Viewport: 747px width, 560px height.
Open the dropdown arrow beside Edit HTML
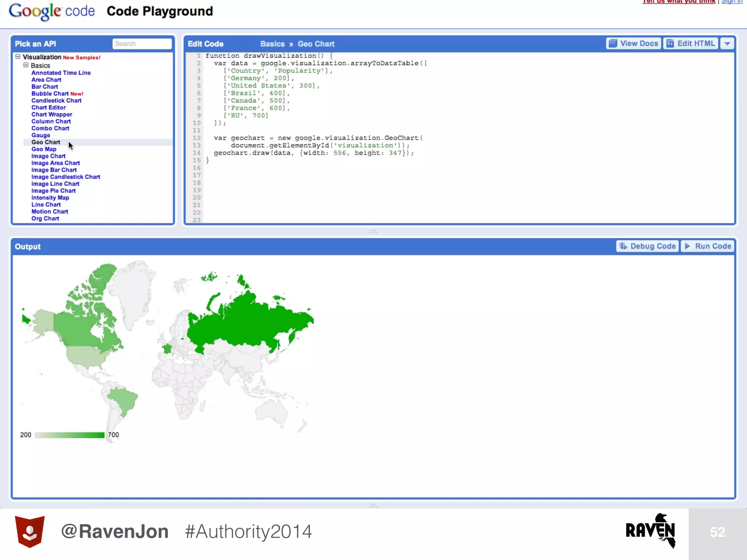click(x=727, y=43)
